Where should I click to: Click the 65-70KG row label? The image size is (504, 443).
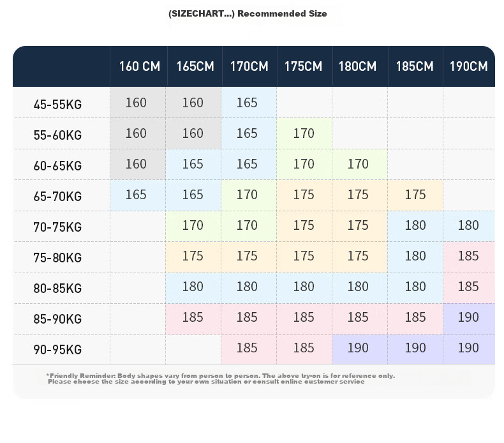(57, 197)
